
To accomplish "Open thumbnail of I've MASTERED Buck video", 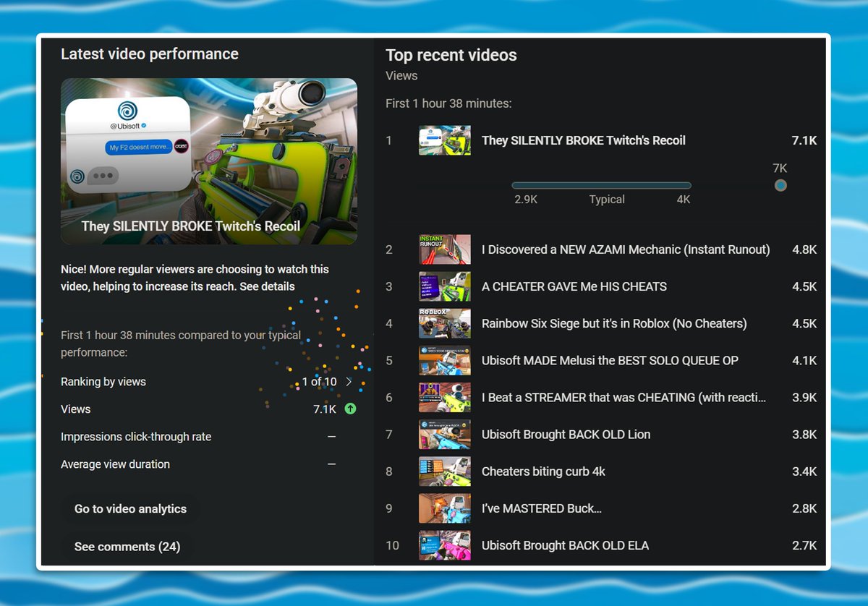I will [445, 508].
